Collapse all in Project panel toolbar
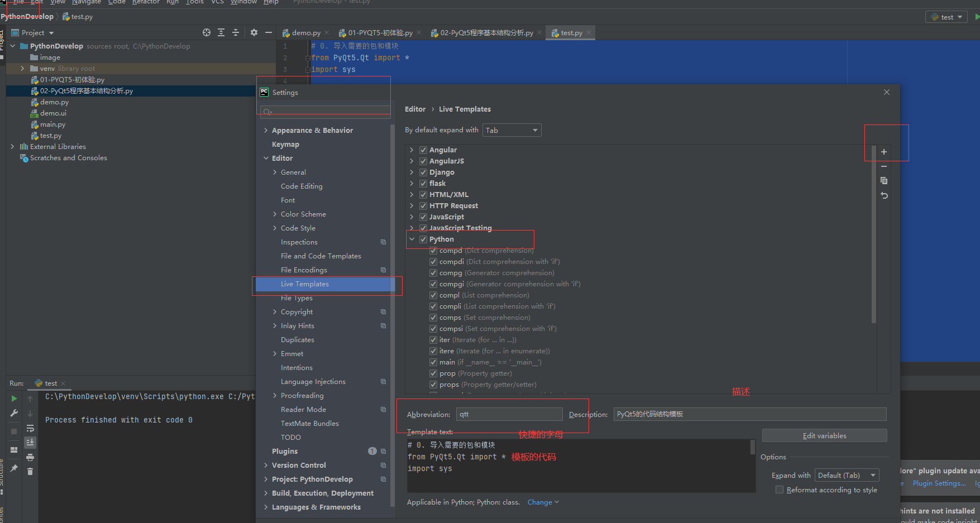This screenshot has width=980, height=523. pyautogui.click(x=236, y=32)
